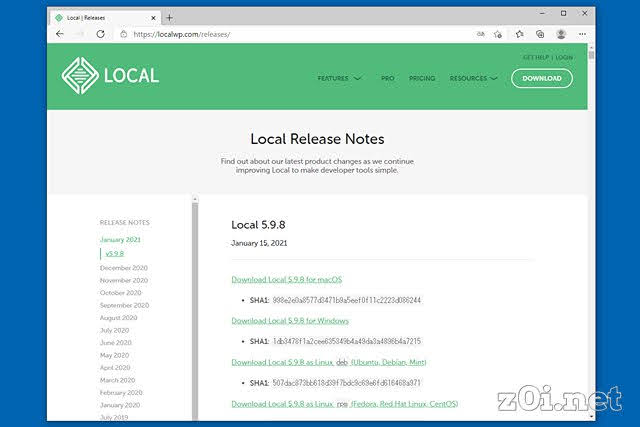640x427 pixels.
Task: Download Local 5.9.8 Linux deb package
Action: click(329, 362)
